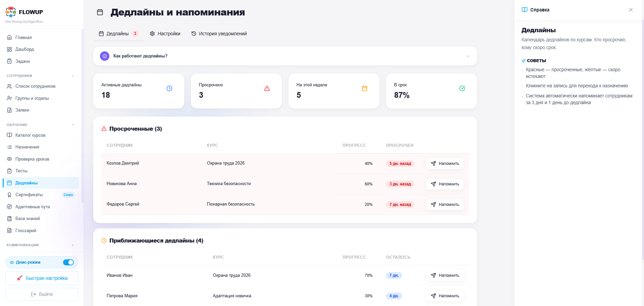Click the '7 дн.' remaining badge
644x306 pixels.
coord(394,275)
